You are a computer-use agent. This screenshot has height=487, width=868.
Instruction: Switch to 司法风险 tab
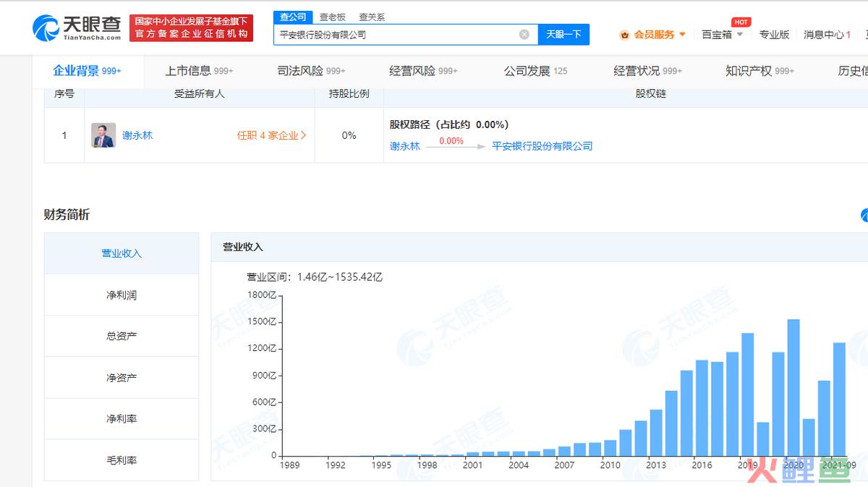point(312,71)
